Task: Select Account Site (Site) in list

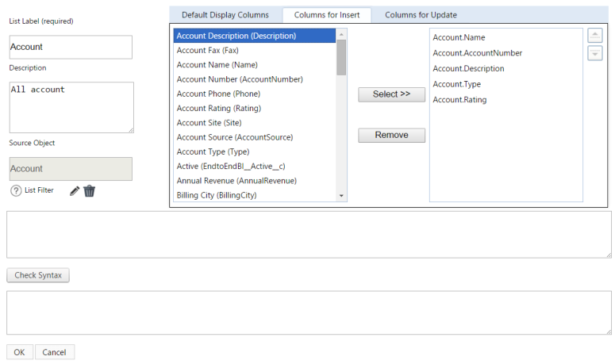Action: click(x=255, y=123)
